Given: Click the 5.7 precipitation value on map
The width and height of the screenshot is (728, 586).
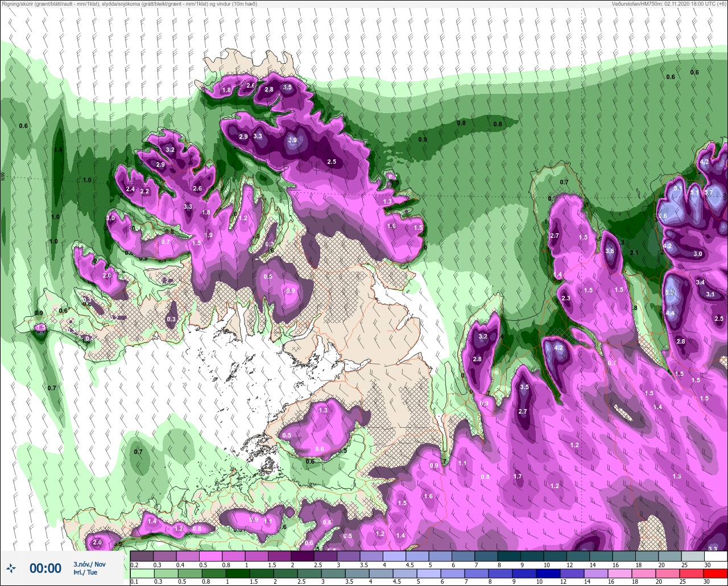Looking at the screenshot, I should [x=709, y=192].
